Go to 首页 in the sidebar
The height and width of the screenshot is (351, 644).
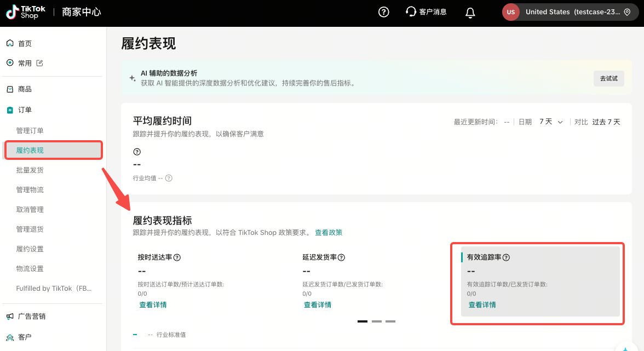[x=25, y=43]
